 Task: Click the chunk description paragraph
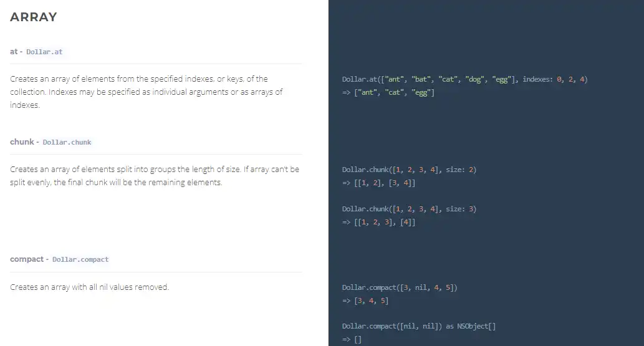(x=155, y=176)
